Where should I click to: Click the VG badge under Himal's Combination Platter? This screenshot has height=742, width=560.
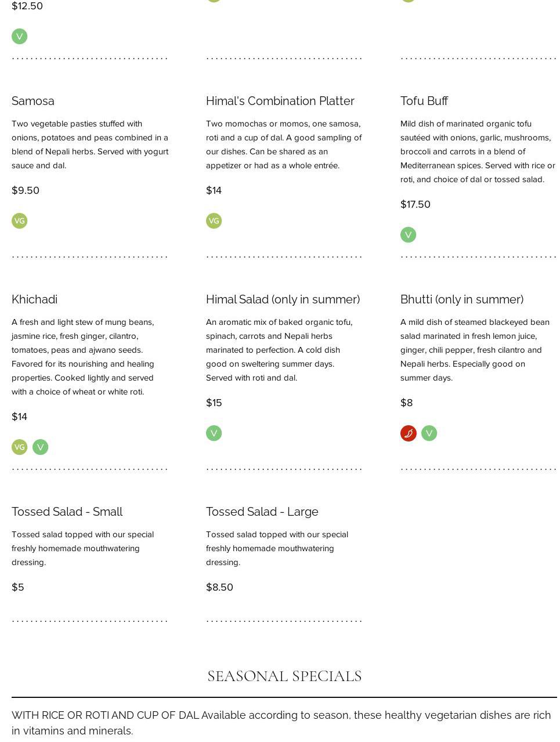[214, 221]
